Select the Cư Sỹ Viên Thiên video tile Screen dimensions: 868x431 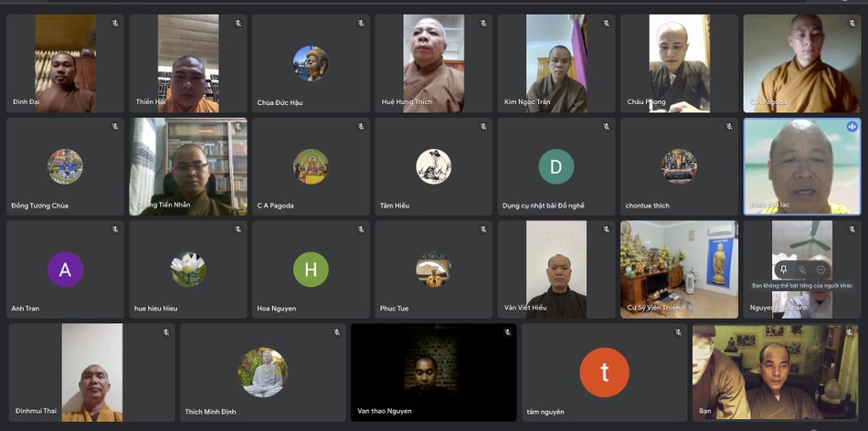(679, 269)
